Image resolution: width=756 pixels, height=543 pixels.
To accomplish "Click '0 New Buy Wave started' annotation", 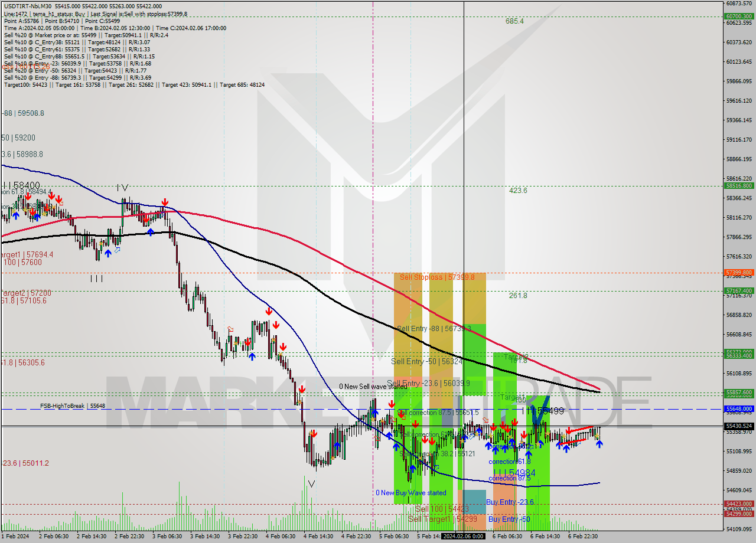I will click(x=411, y=493).
